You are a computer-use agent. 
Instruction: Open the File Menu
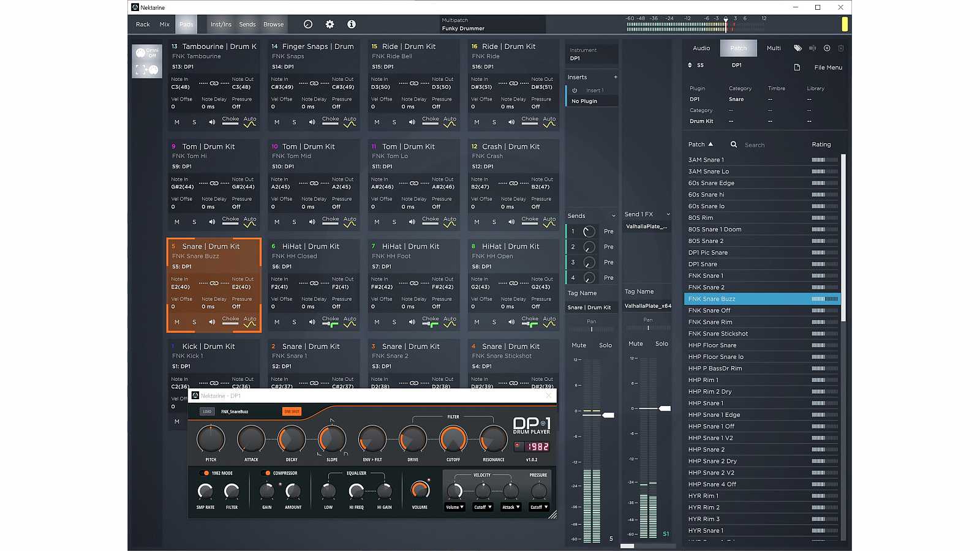tap(828, 67)
